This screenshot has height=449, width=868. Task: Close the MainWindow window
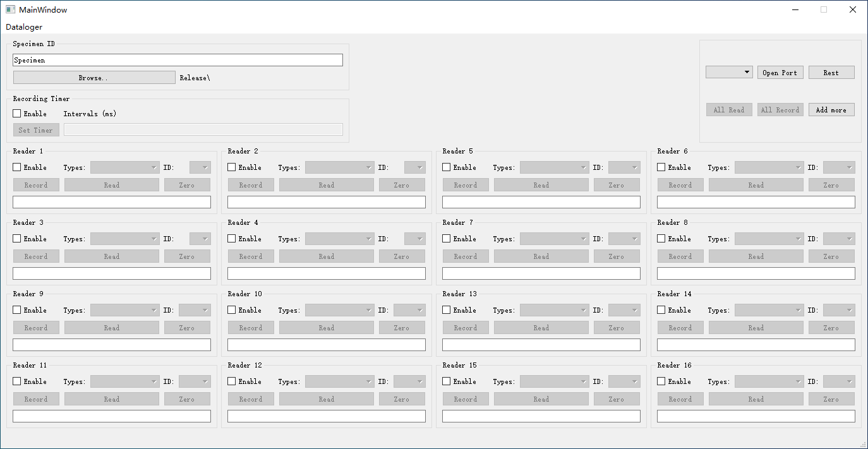click(853, 9)
